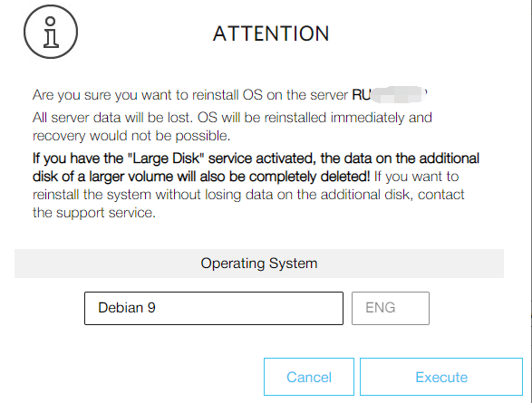Confirm reinstall with the Execute button
The height and width of the screenshot is (403, 532).
click(441, 377)
